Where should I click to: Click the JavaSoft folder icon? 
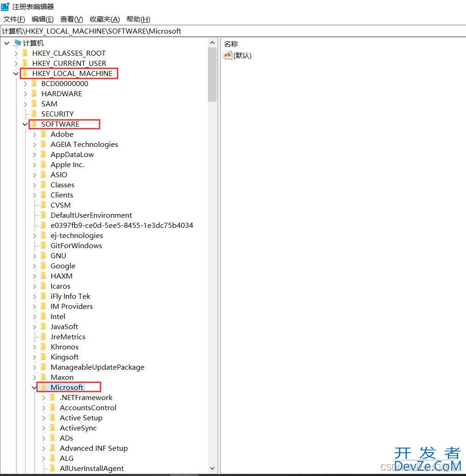click(x=43, y=327)
